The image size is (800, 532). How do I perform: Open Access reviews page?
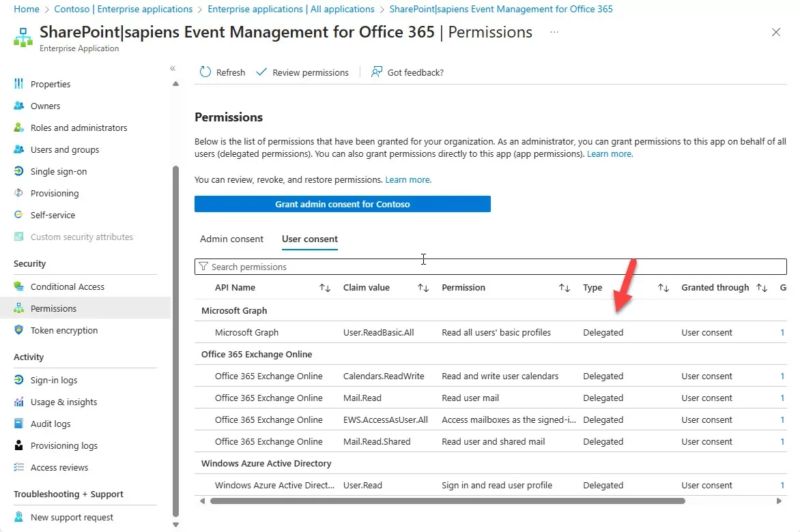[x=59, y=468]
